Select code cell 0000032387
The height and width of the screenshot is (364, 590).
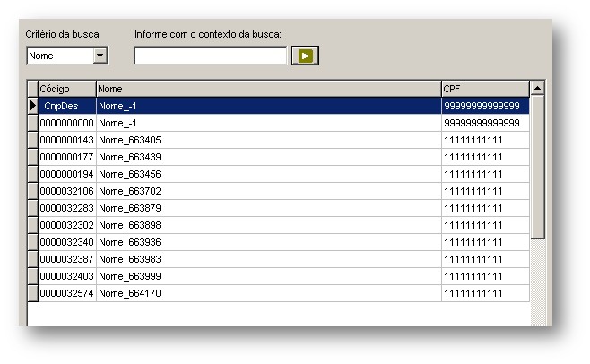pyautogui.click(x=67, y=259)
